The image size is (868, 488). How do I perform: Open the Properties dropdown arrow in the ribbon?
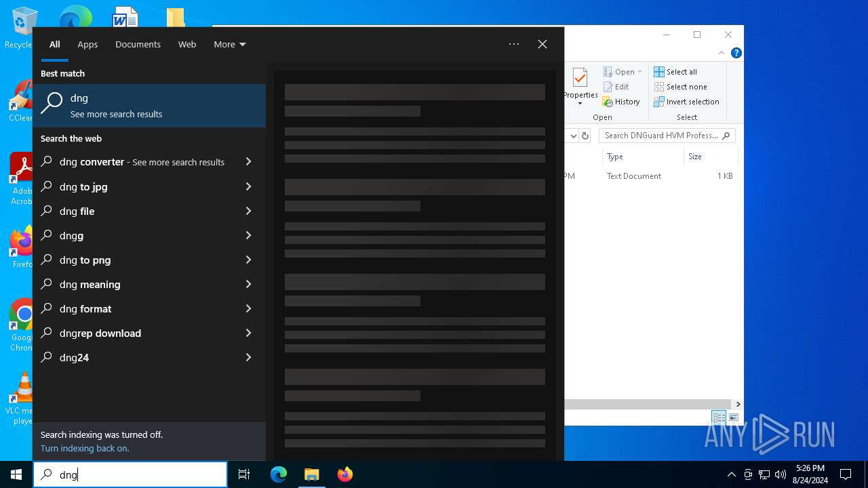coord(580,104)
